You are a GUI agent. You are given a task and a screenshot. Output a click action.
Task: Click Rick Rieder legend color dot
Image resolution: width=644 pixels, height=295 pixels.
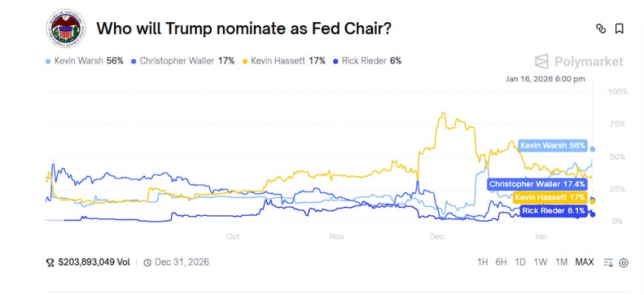point(336,61)
